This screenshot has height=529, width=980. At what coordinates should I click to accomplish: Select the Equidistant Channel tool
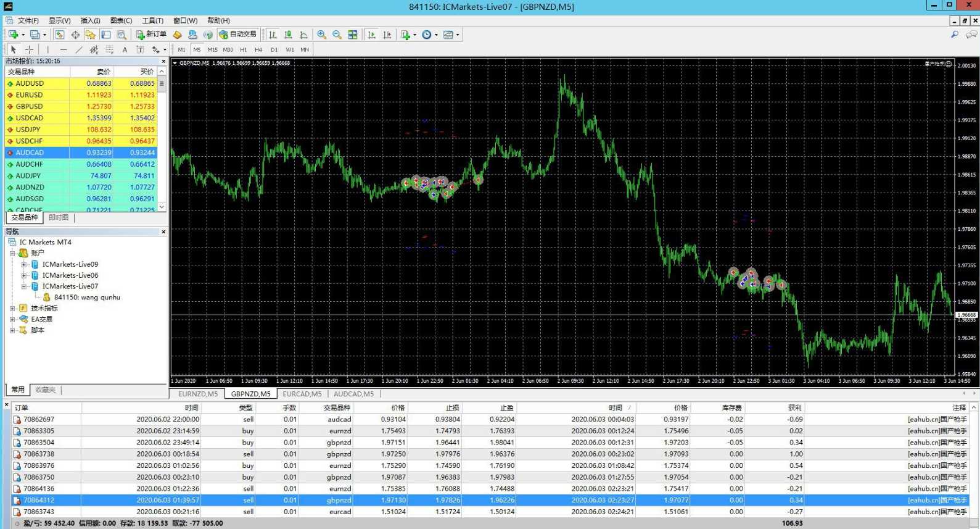tap(94, 49)
